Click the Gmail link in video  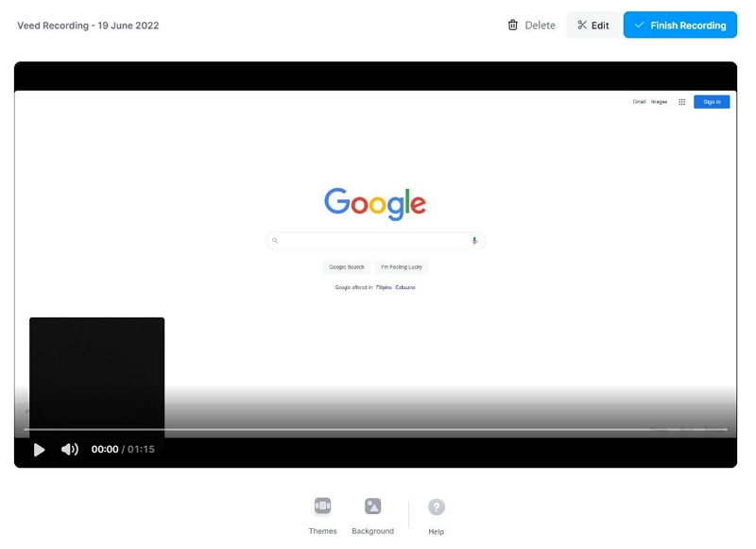tap(639, 102)
